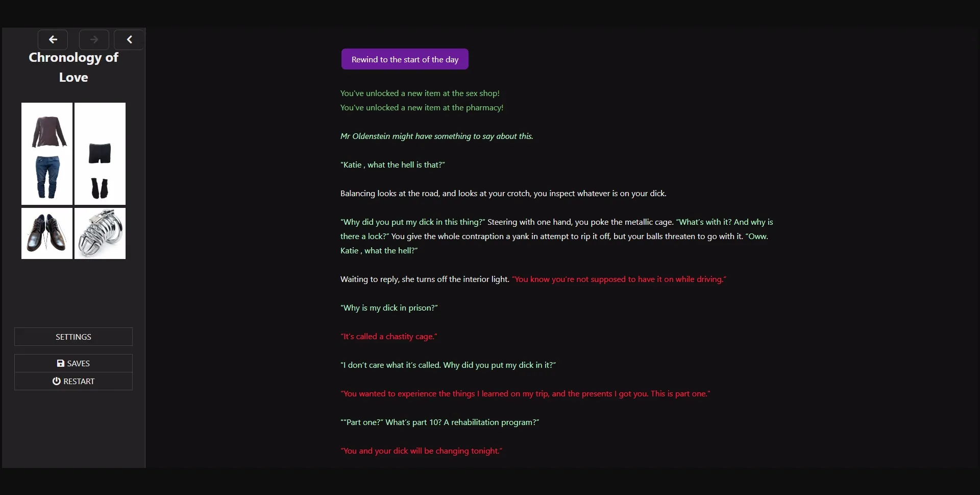Open the SAVES menu
Viewport: 980px width, 495px height.
click(x=73, y=363)
